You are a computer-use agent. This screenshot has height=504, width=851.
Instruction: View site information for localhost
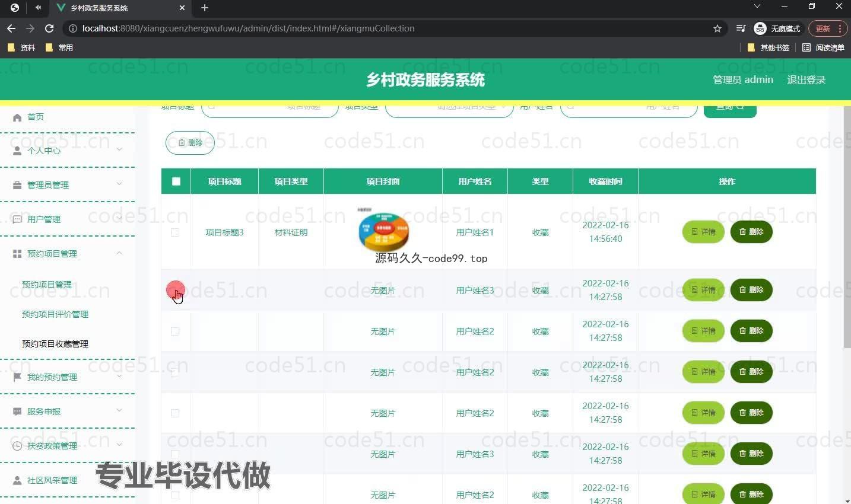tap(73, 28)
